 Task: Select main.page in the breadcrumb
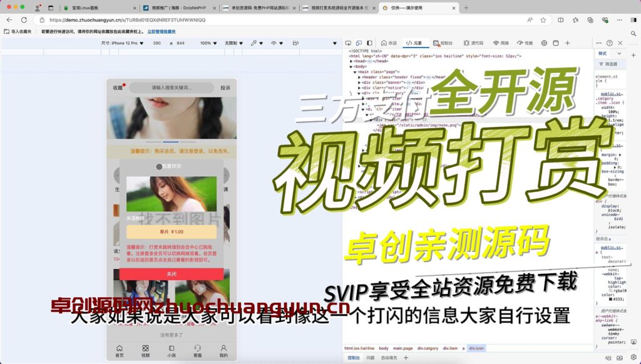[x=403, y=348]
